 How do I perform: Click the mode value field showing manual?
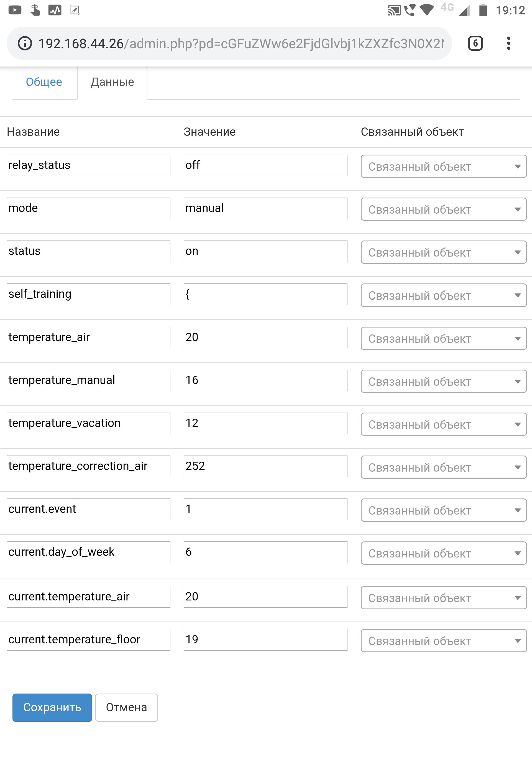pos(265,208)
